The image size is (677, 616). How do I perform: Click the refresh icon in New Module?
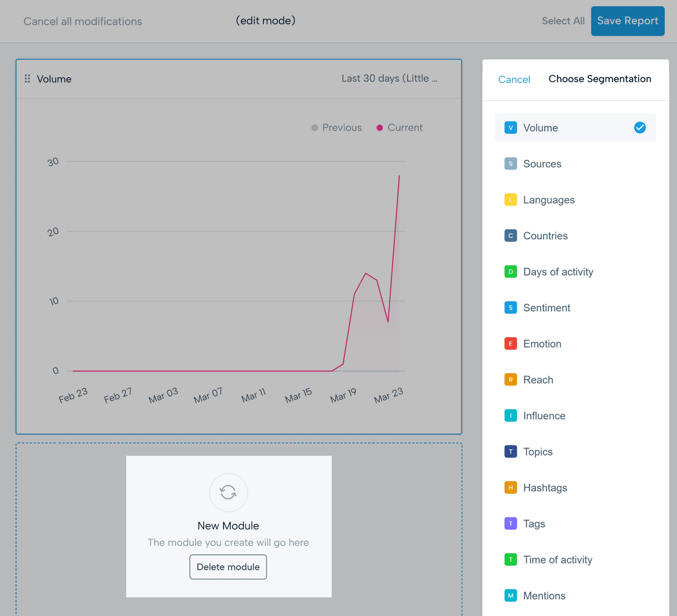[228, 492]
